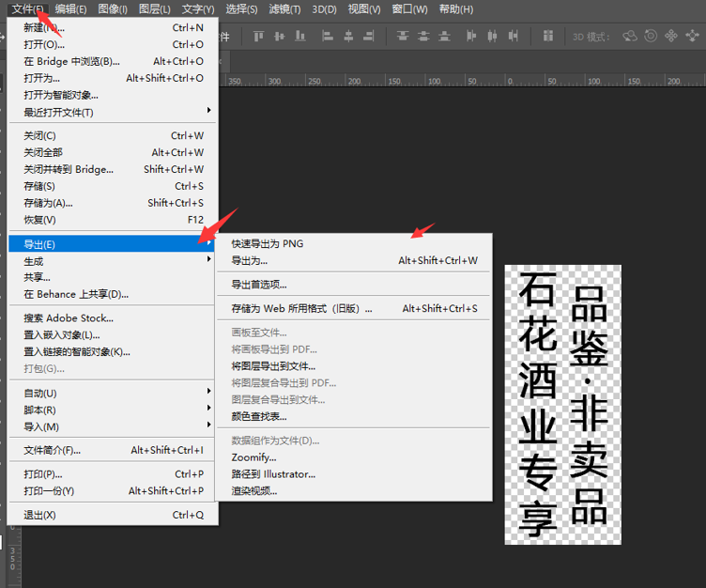This screenshot has height=588, width=706.
Task: Choose 路径到 Illustrator...
Action: click(x=354, y=474)
